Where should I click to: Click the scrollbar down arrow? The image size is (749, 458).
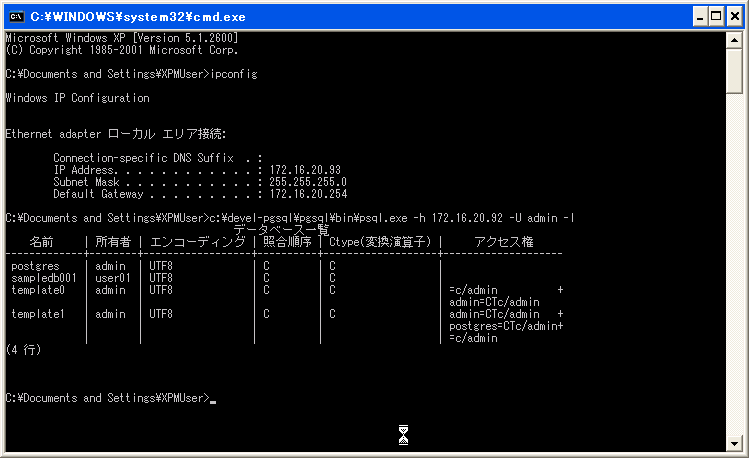pos(734,444)
